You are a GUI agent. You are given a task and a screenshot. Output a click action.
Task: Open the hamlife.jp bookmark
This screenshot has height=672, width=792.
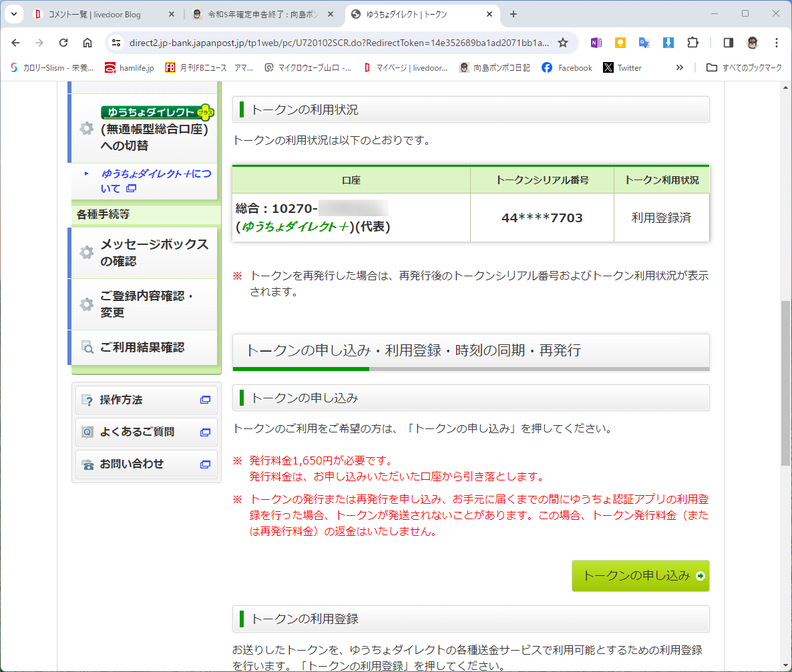pos(130,67)
